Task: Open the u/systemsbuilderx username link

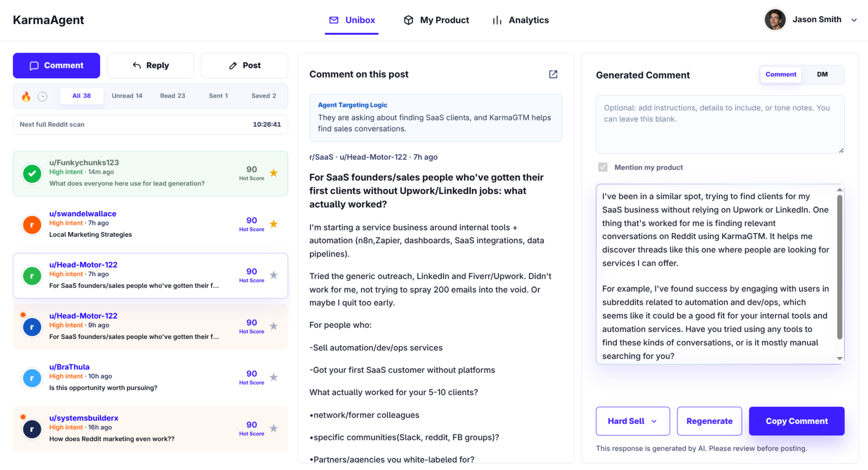Action: (84, 418)
